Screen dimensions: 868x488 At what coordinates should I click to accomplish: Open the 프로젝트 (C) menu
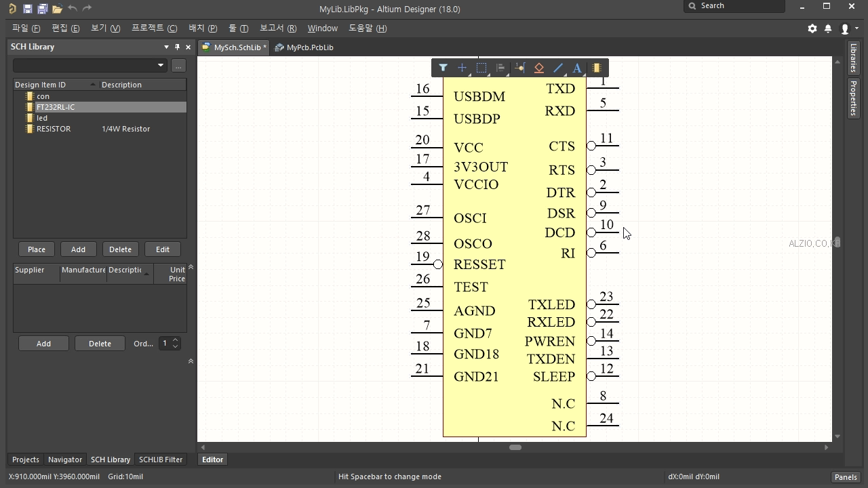(154, 28)
